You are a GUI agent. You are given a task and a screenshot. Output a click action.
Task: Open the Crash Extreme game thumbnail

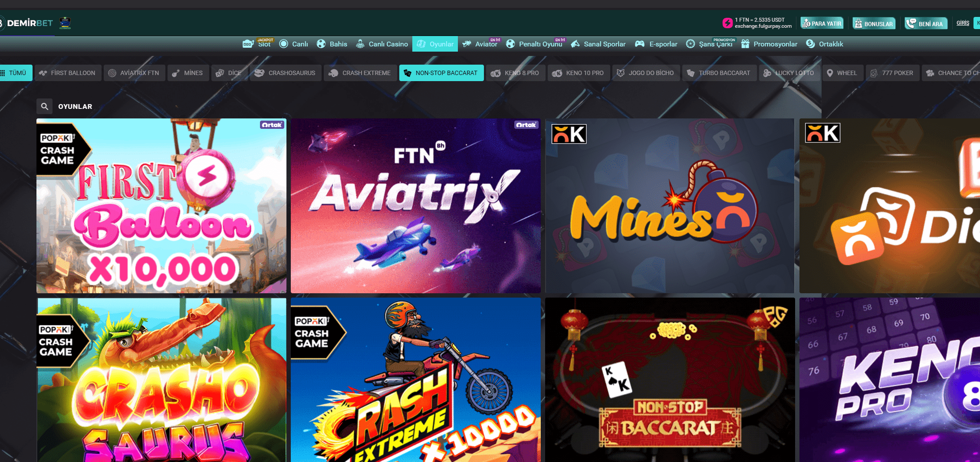[416, 380]
